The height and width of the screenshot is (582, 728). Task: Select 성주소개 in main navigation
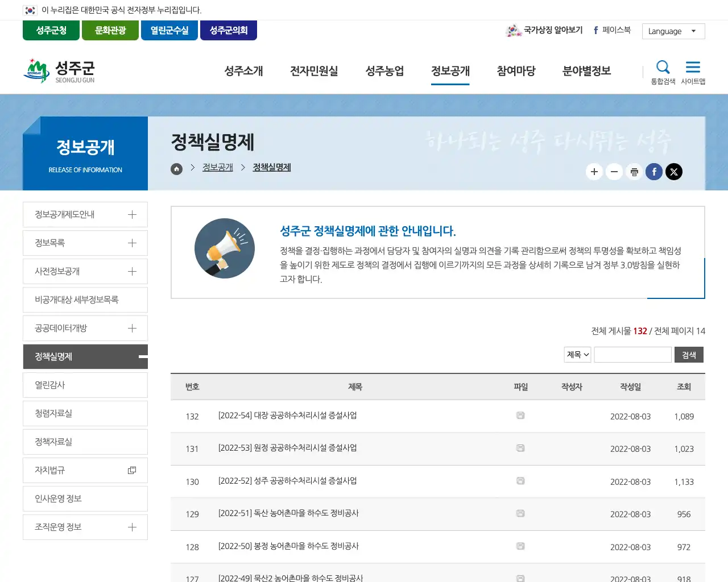[243, 71]
